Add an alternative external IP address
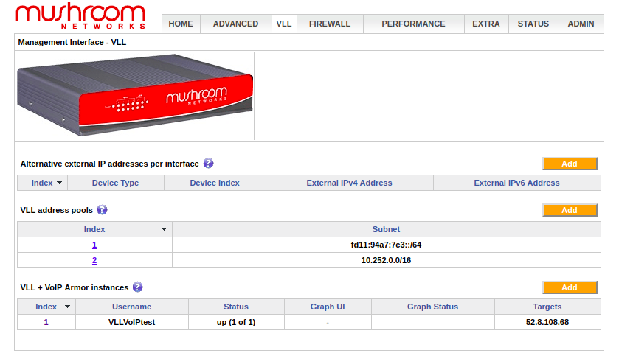The width and height of the screenshot is (619, 364). 570,164
